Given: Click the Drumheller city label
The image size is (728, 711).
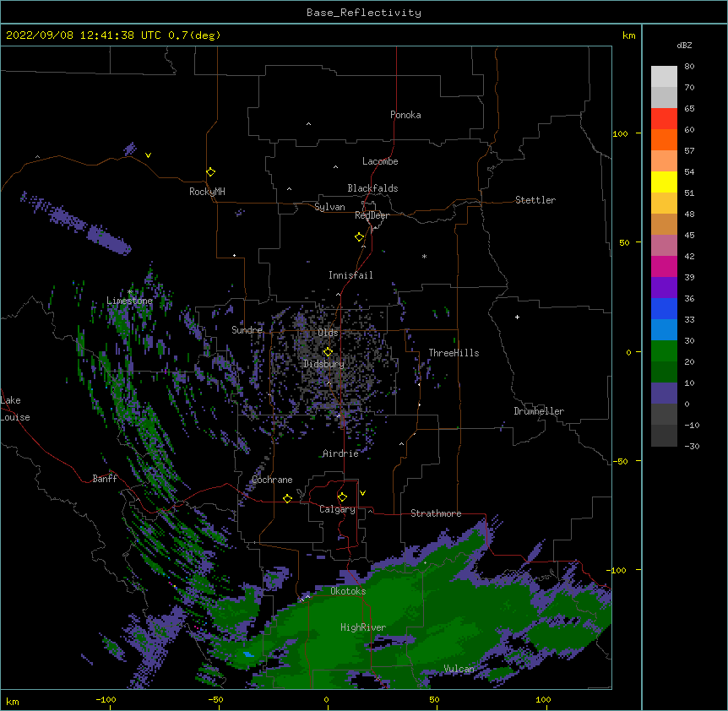Looking at the screenshot, I should (539, 411).
